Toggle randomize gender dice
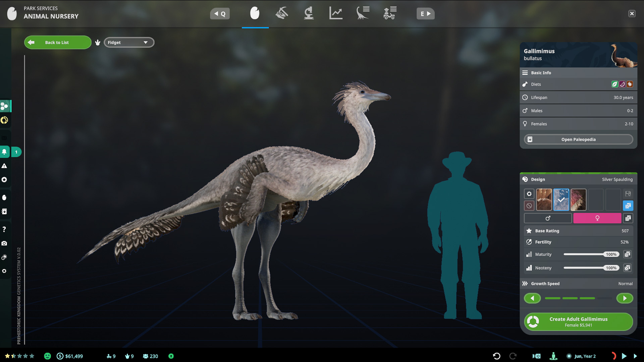This screenshot has height=362, width=644. [628, 218]
